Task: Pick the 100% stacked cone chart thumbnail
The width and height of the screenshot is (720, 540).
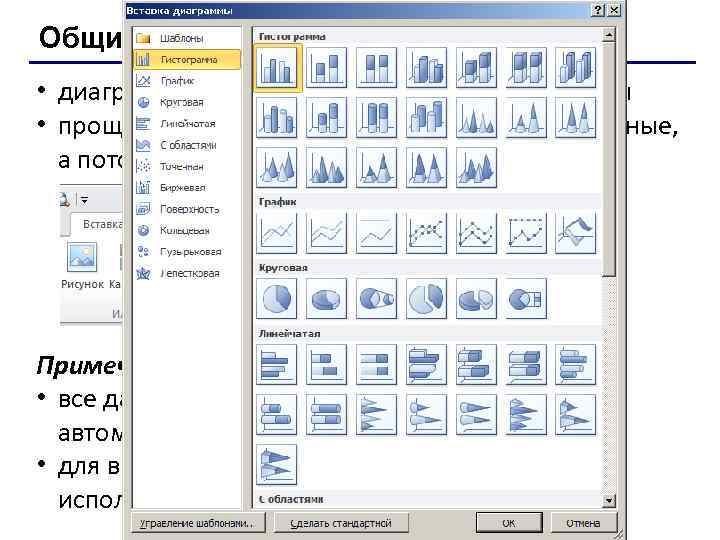Action: (576, 118)
